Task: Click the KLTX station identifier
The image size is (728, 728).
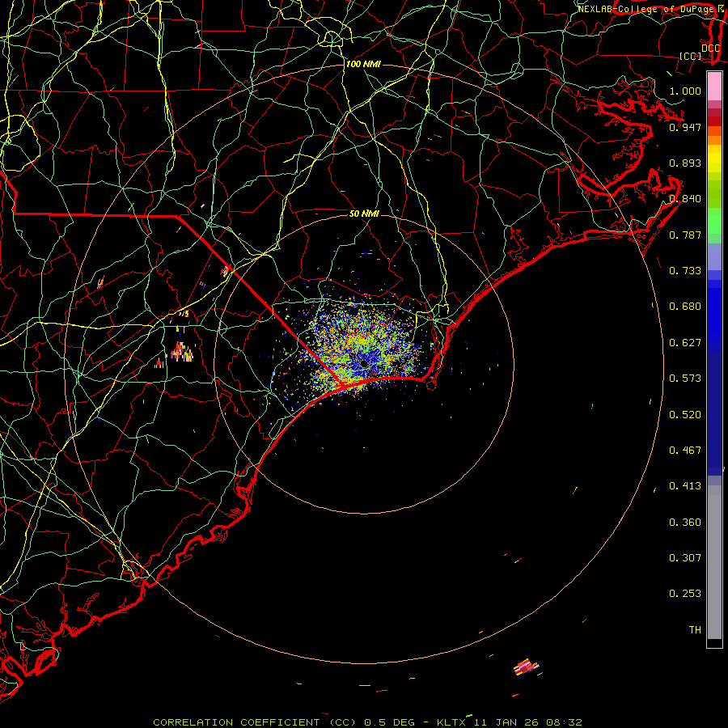Action: 451,722
